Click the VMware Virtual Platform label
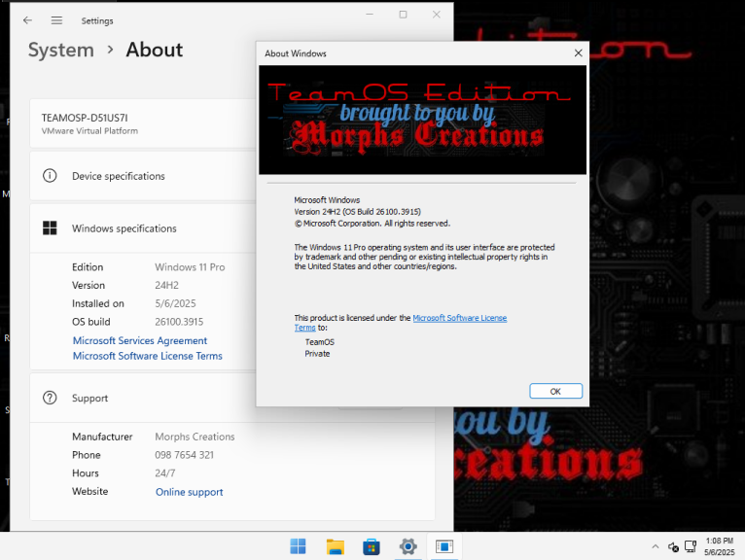The width and height of the screenshot is (745, 560). pos(89,131)
